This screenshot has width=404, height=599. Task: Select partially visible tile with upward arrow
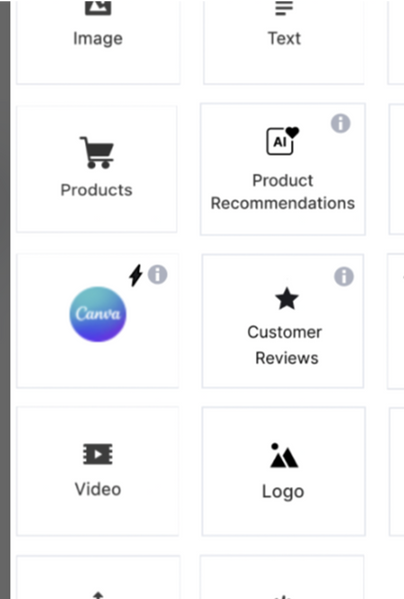(98, 577)
